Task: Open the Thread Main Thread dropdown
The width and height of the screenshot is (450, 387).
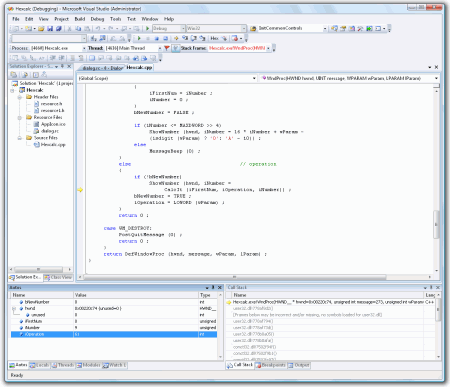Action: [x=160, y=48]
